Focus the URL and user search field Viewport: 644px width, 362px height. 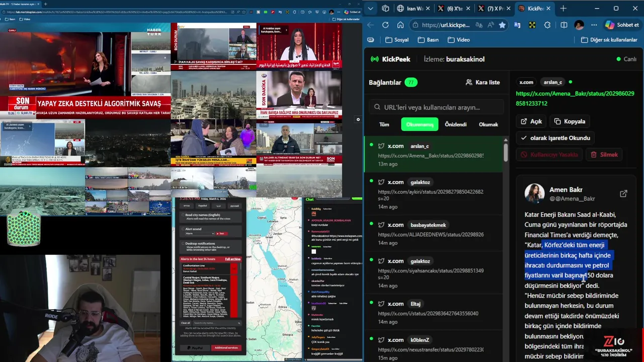(436, 107)
